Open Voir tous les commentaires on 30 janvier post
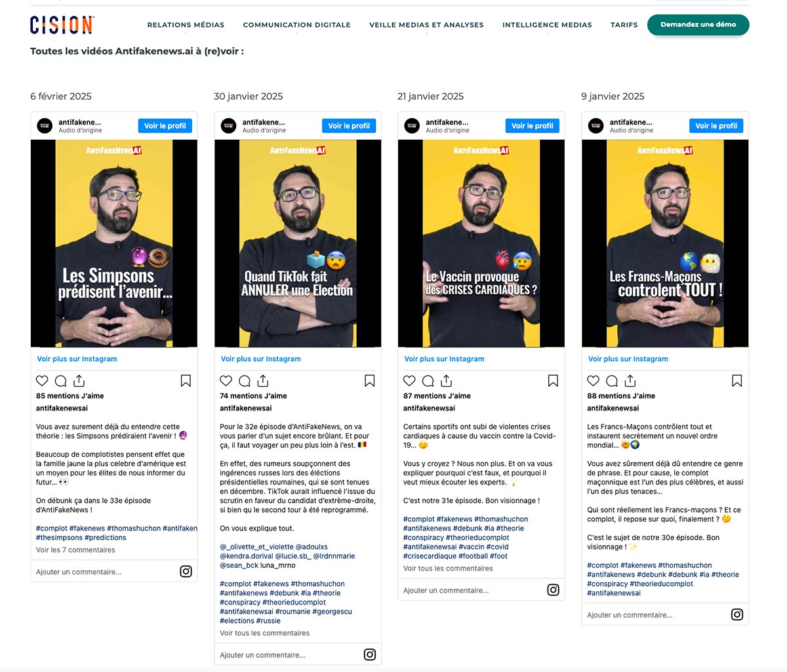 pyautogui.click(x=264, y=633)
